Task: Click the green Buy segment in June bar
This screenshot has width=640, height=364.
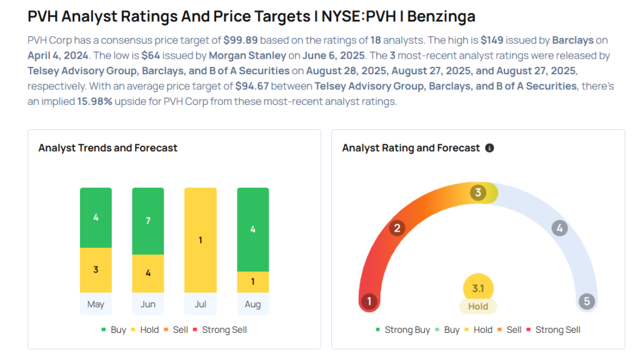Action: [x=148, y=221]
